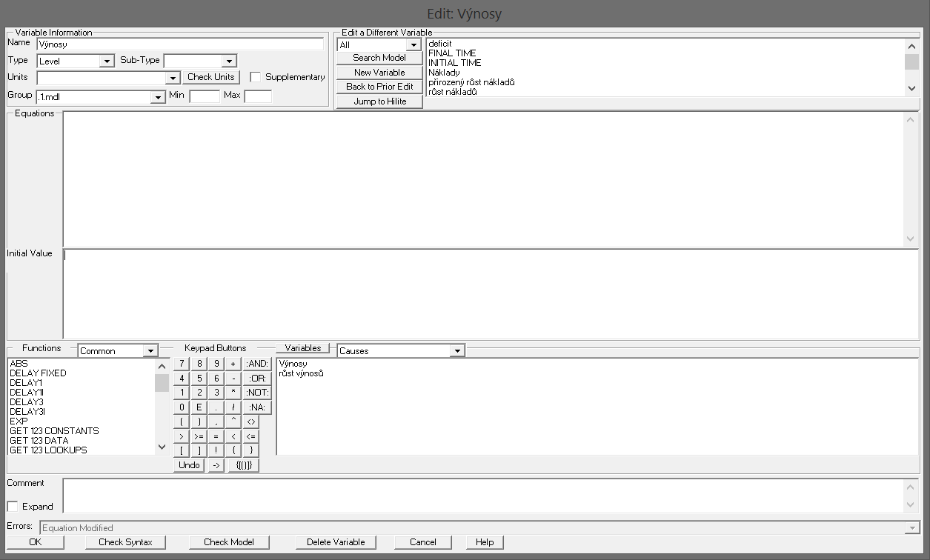Select 'růst výnosů' in the variables list
930x560 pixels.
[x=301, y=373]
